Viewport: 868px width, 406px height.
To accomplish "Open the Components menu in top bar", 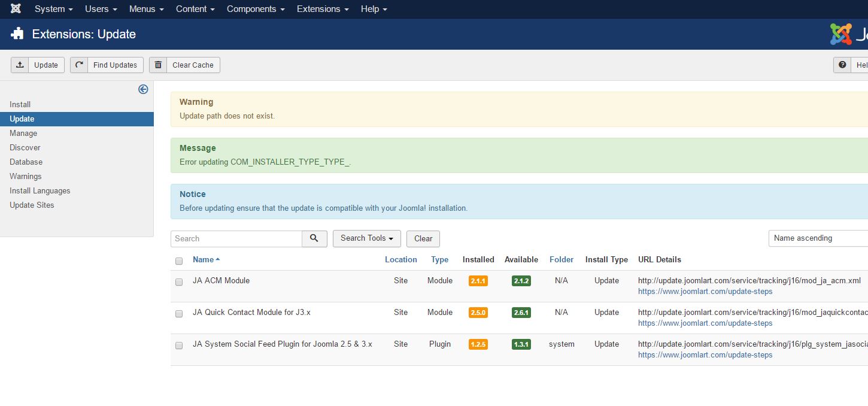I will click(256, 9).
